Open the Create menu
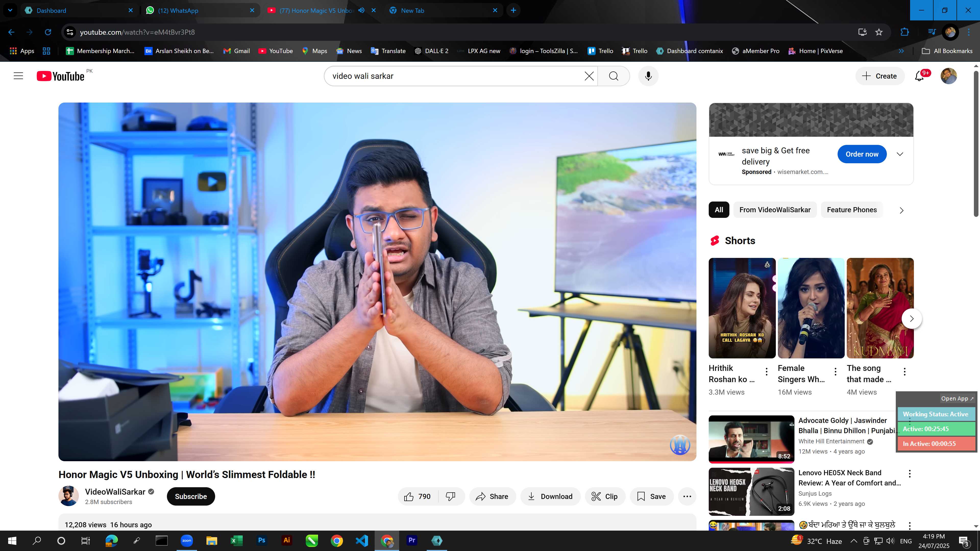Viewport: 980px width, 551px height. (879, 76)
